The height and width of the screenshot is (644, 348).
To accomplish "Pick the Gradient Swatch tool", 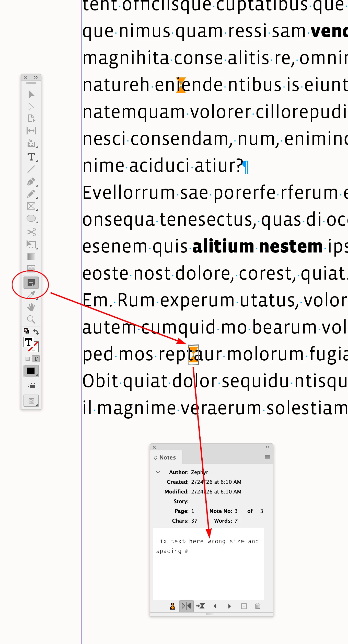I will click(x=31, y=256).
